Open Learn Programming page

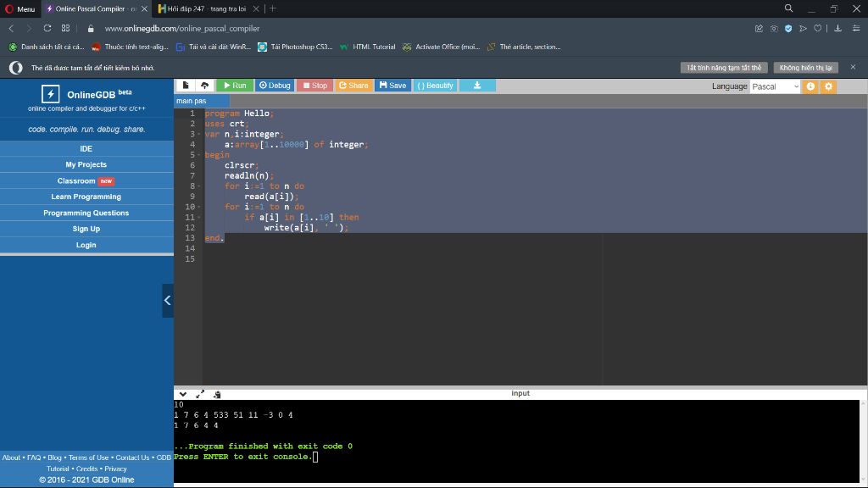(86, 197)
